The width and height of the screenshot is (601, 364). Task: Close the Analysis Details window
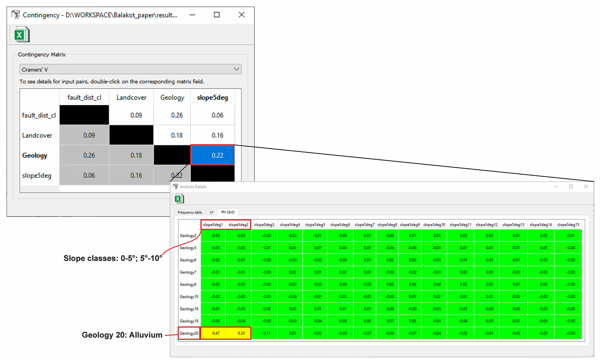tap(586, 186)
